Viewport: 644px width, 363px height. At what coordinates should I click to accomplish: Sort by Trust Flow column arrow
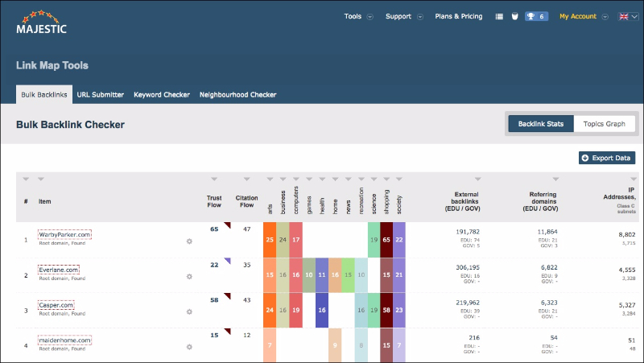pyautogui.click(x=214, y=179)
